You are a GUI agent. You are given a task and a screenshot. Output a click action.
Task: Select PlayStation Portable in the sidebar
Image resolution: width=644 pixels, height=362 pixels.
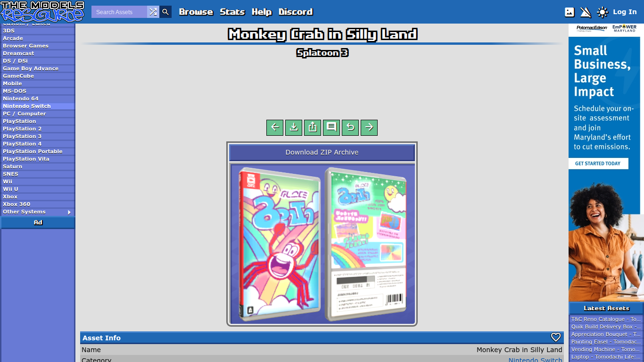coord(38,151)
